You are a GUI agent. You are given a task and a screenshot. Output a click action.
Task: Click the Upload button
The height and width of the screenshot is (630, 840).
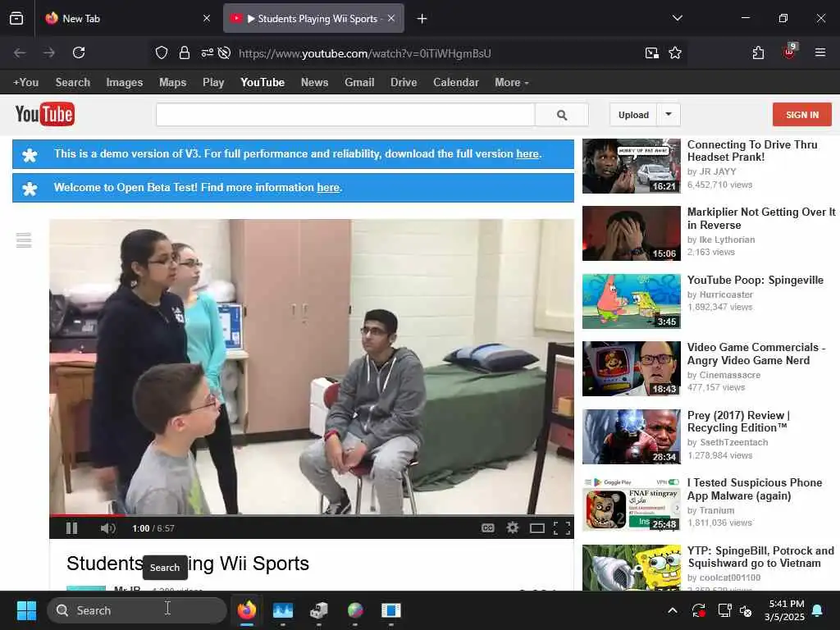pos(633,115)
